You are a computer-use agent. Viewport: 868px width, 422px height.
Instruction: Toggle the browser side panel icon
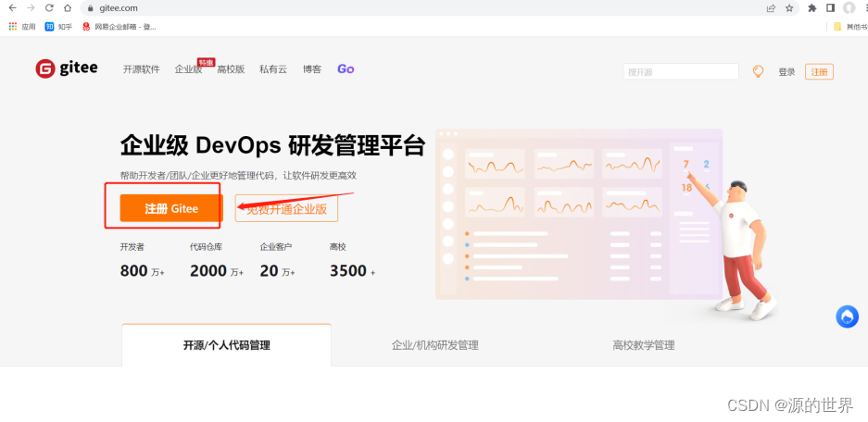[x=830, y=8]
